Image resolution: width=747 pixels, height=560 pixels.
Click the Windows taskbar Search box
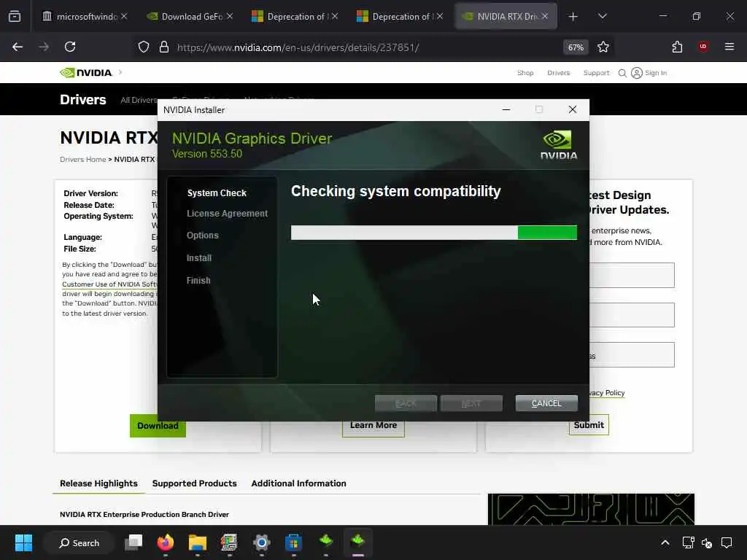79,542
